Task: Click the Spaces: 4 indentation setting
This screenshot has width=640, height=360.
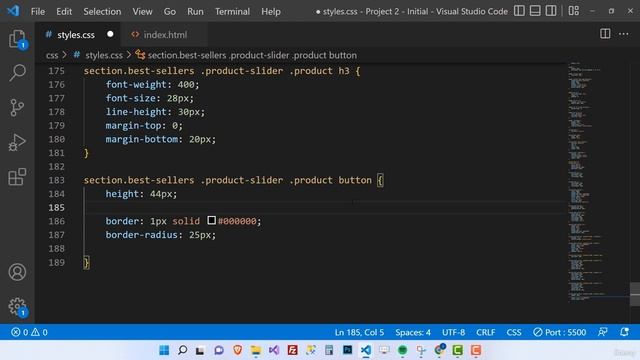Action: click(413, 332)
